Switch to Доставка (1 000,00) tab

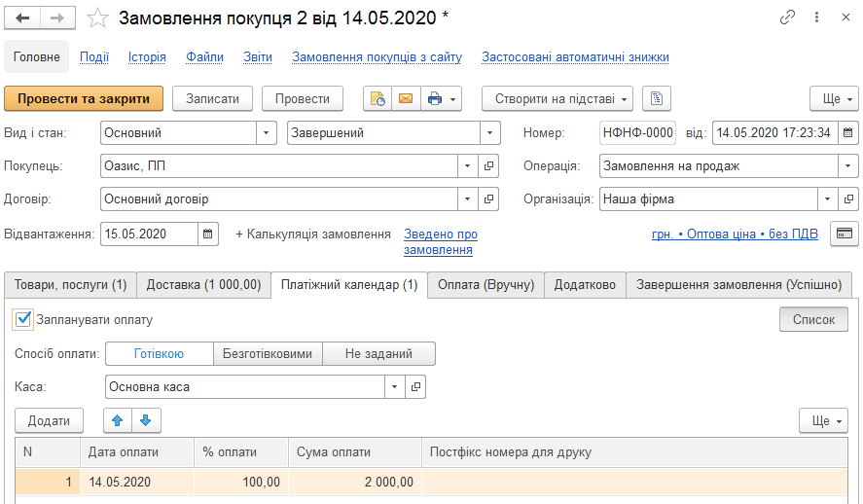click(x=203, y=284)
